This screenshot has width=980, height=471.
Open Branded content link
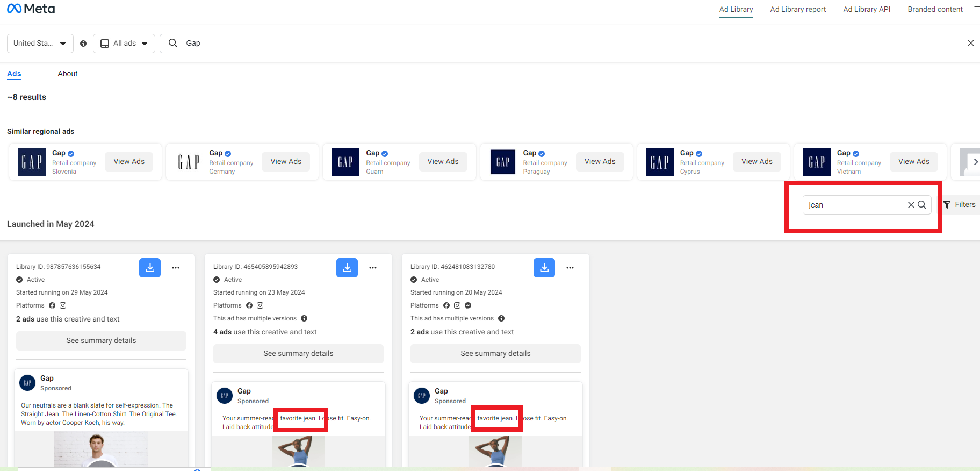tap(935, 10)
